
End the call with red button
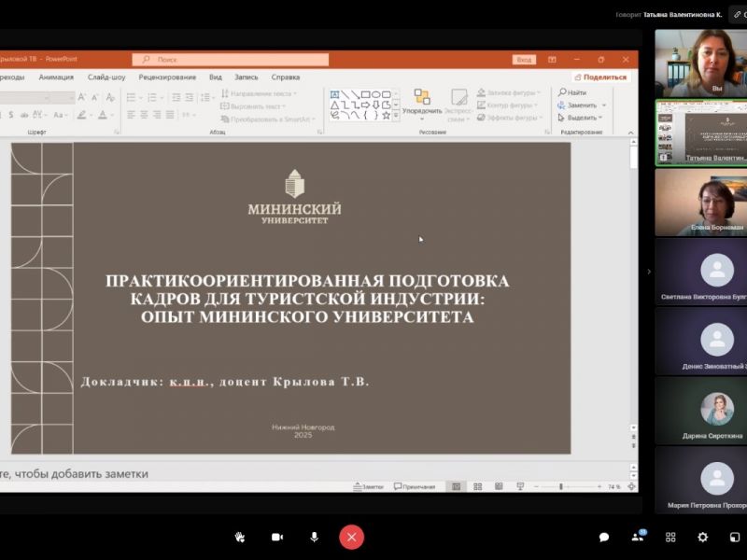(x=351, y=537)
